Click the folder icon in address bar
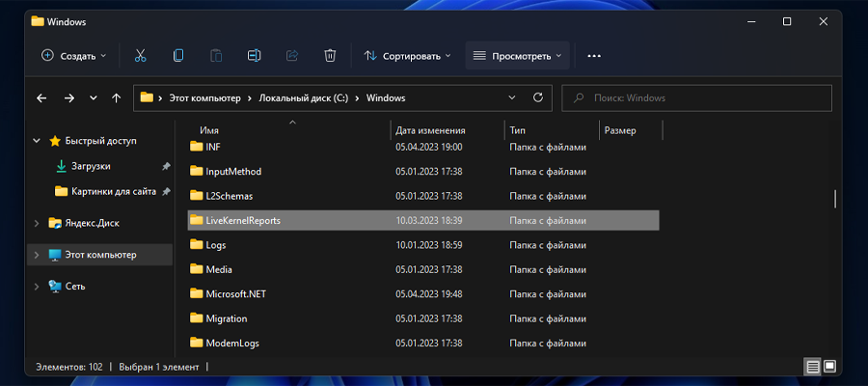The width and height of the screenshot is (868, 386). click(147, 97)
